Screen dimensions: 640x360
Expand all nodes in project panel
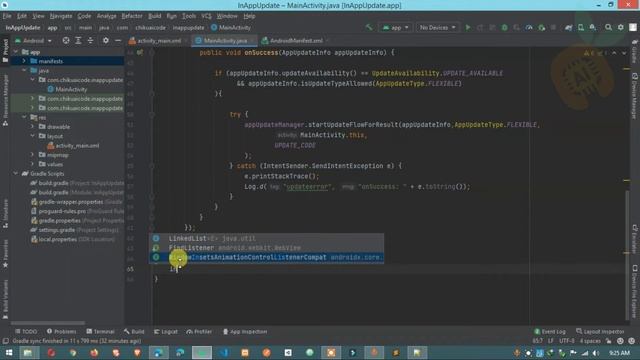78,40
